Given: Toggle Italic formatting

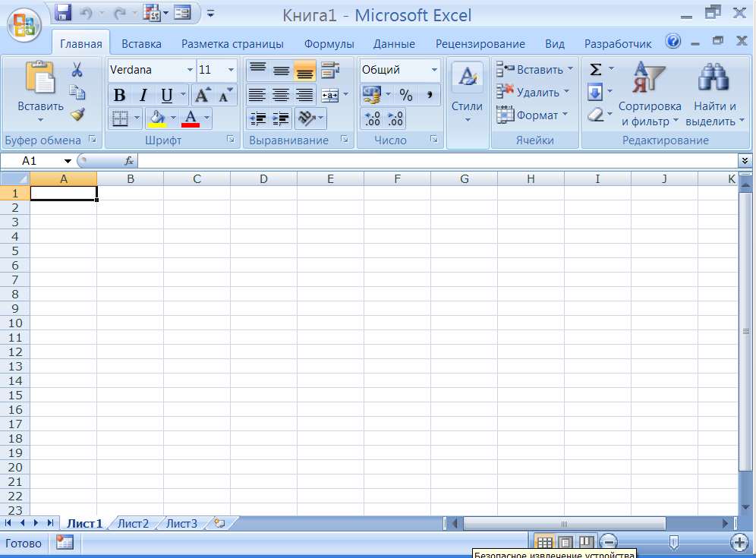Looking at the screenshot, I should coord(143,95).
